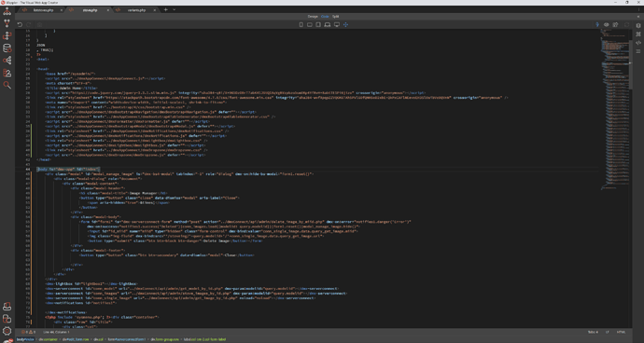Select the body#index breadcrumb item
The width and height of the screenshot is (644, 343).
tap(25, 339)
